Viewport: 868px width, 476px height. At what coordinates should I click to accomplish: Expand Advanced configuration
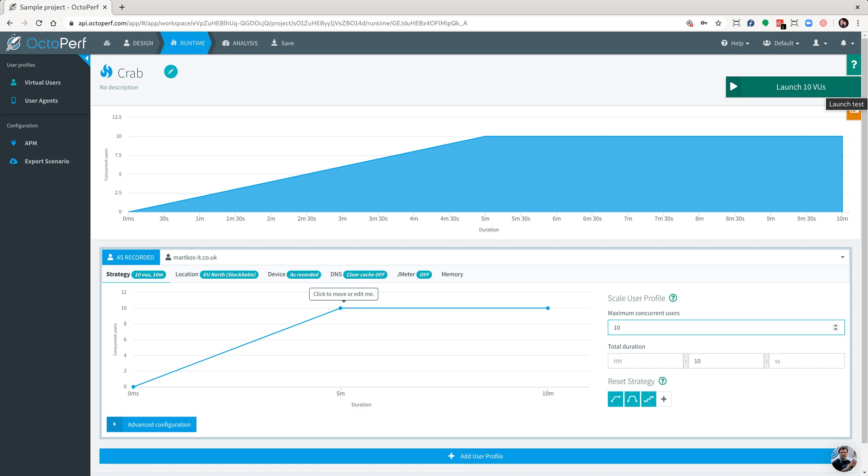tap(151, 424)
